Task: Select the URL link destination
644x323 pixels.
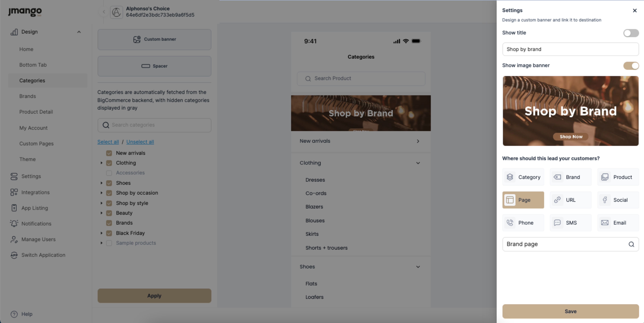Action: pyautogui.click(x=571, y=200)
